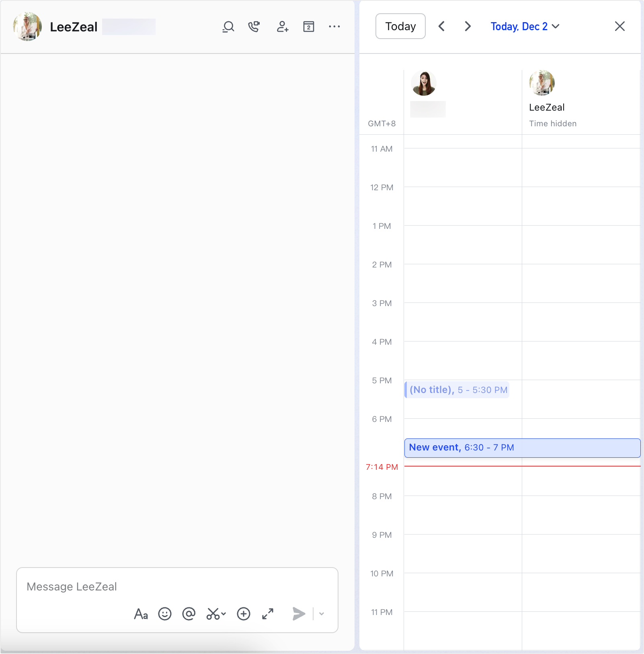This screenshot has height=654, width=644.
Task: Add a member to the chat
Action: pos(282,27)
